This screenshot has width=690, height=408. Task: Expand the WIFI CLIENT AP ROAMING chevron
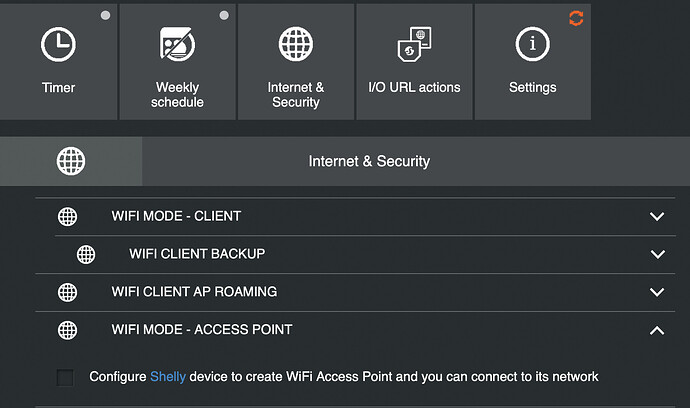pos(657,292)
